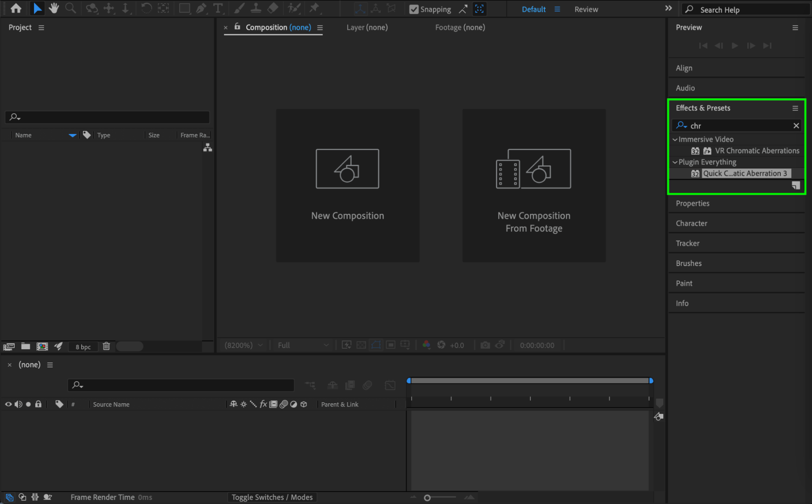
Task: Click the Home icon in toolbar
Action: [x=16, y=9]
